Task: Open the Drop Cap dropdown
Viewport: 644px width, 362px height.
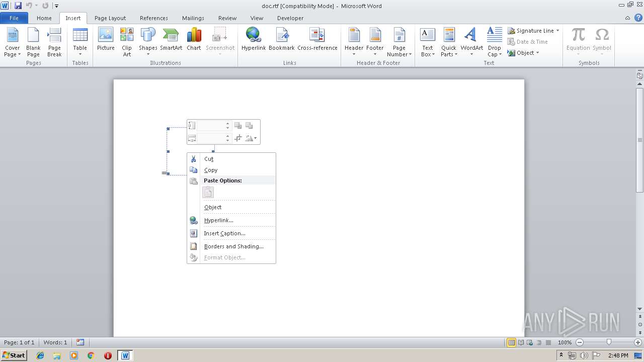Action: point(494,42)
